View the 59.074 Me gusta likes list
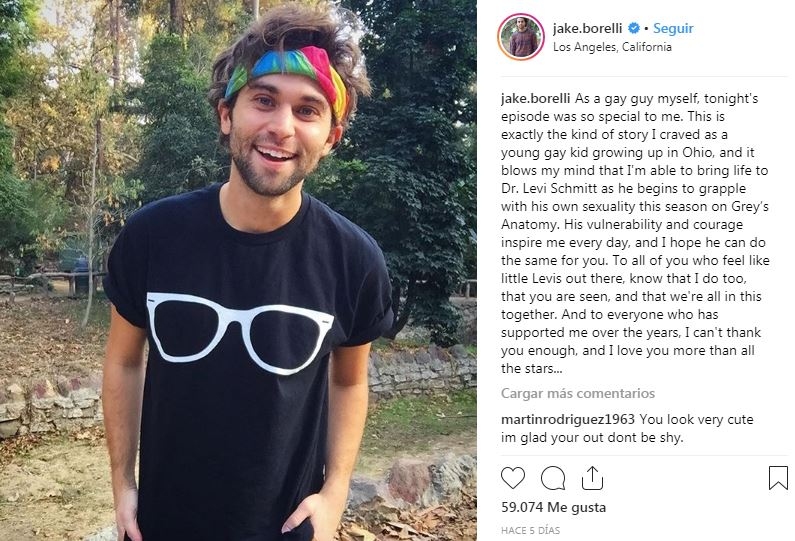This screenshot has height=541, width=795. 553,507
